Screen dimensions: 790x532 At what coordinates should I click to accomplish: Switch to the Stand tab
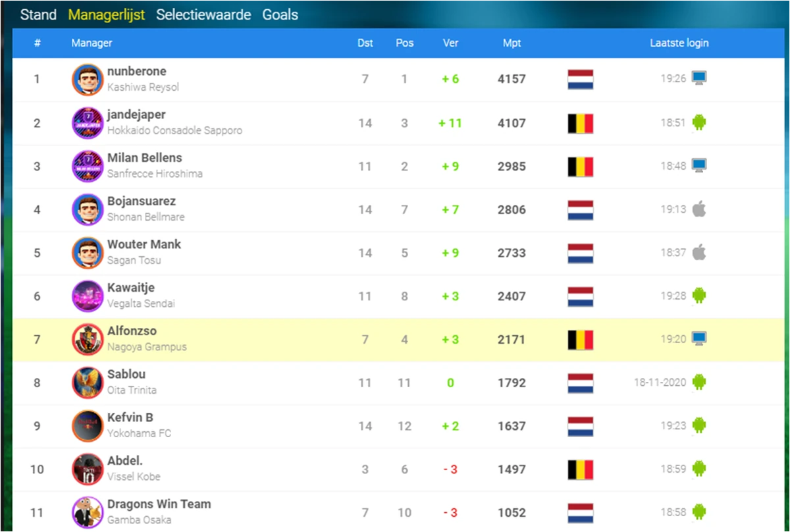(x=38, y=14)
